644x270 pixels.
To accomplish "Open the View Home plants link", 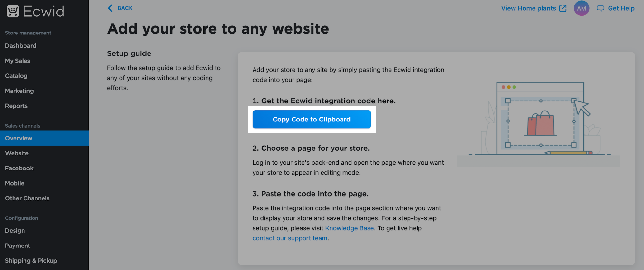I will [528, 8].
